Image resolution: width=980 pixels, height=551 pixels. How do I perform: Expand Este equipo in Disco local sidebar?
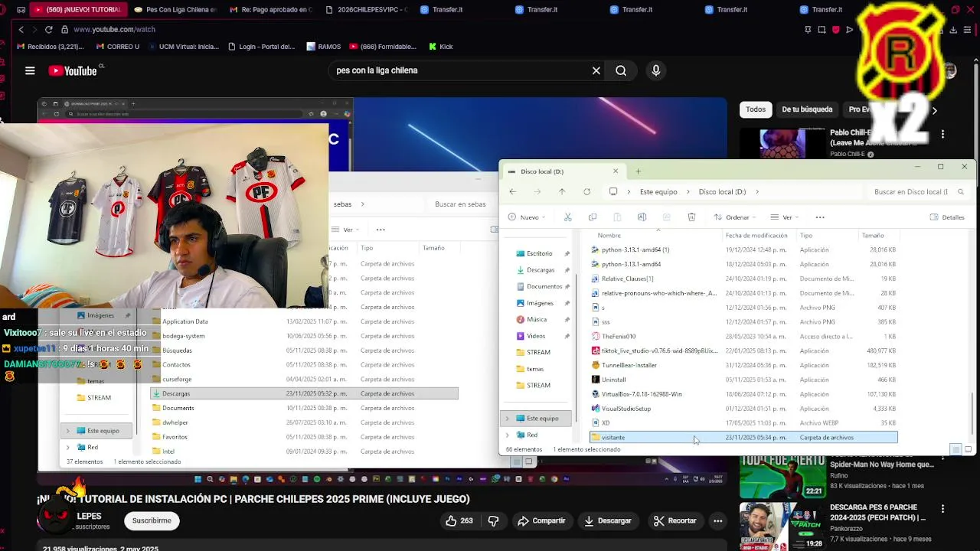507,419
